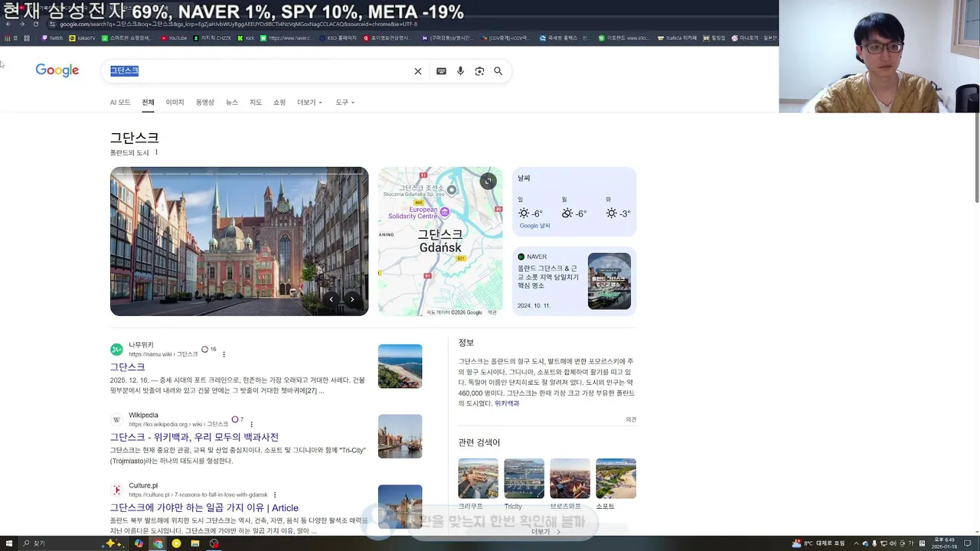Switch to the 동영상 tab
This screenshot has width=980, height=551.
[x=205, y=103]
